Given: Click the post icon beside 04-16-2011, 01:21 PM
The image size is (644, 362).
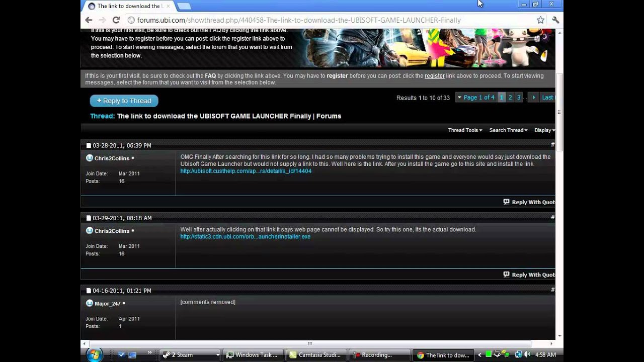Looking at the screenshot, I should tap(89, 291).
